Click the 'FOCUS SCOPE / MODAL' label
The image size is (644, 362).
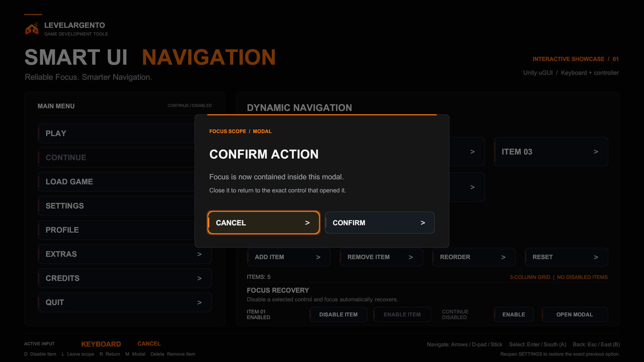tap(240, 131)
